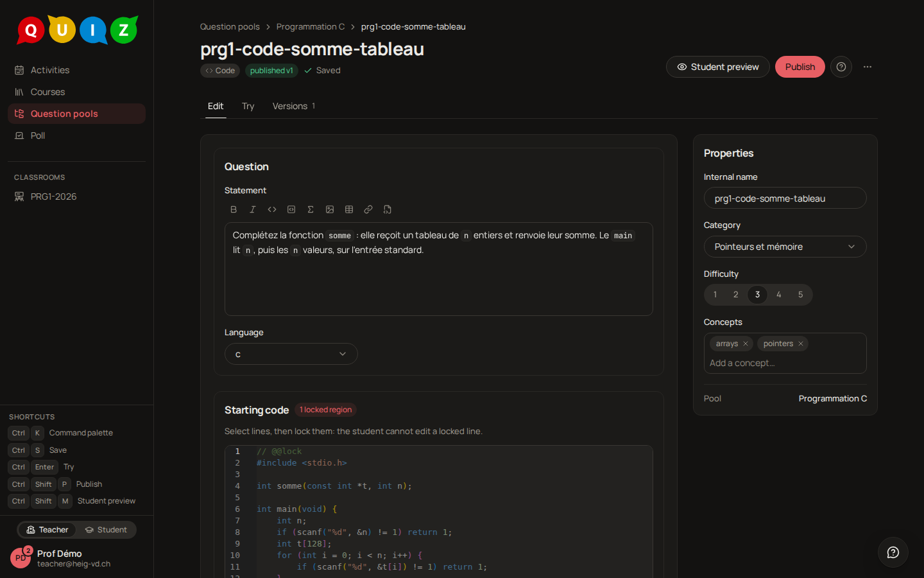Insert a math formula with the sigma icon
This screenshot has width=924, height=578.
click(311, 209)
